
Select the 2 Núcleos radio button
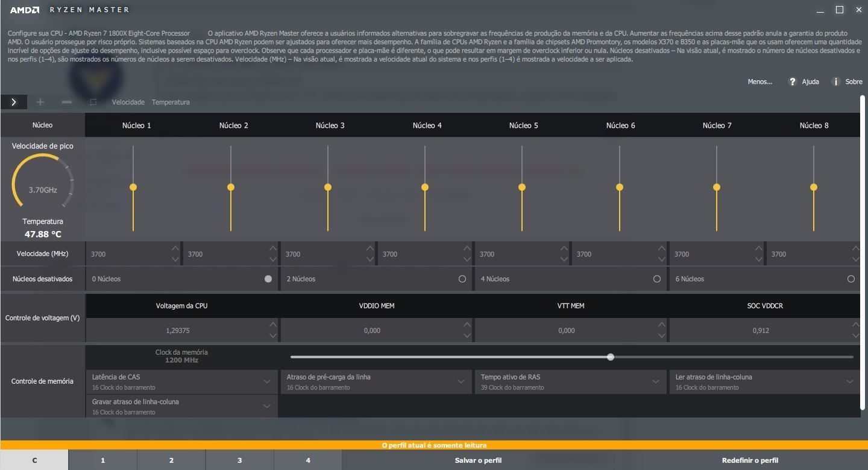(x=462, y=279)
